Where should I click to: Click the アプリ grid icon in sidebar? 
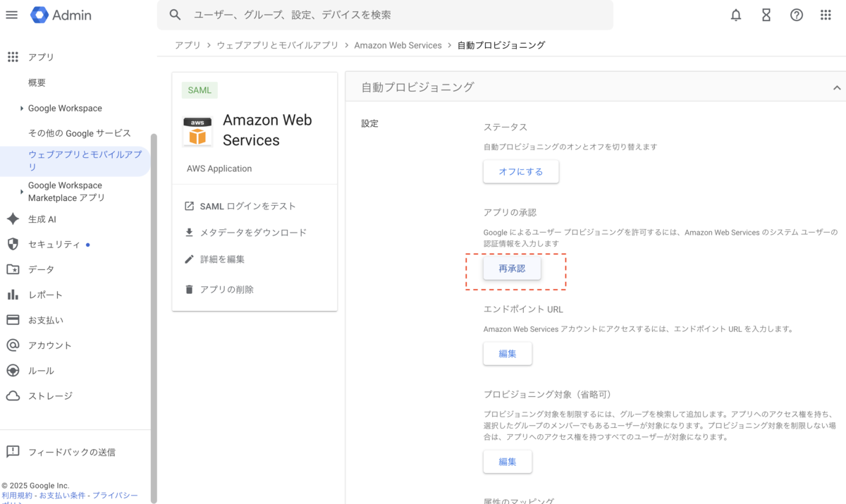pos(13,57)
